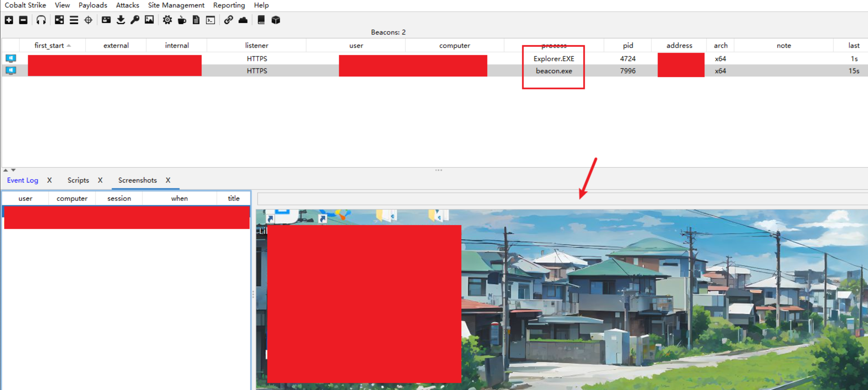Open the Help menu

coord(261,5)
